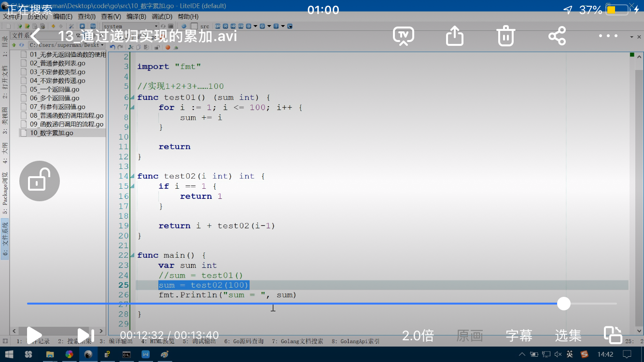Open the 编译(B) menu in LiteIDE

point(136,17)
